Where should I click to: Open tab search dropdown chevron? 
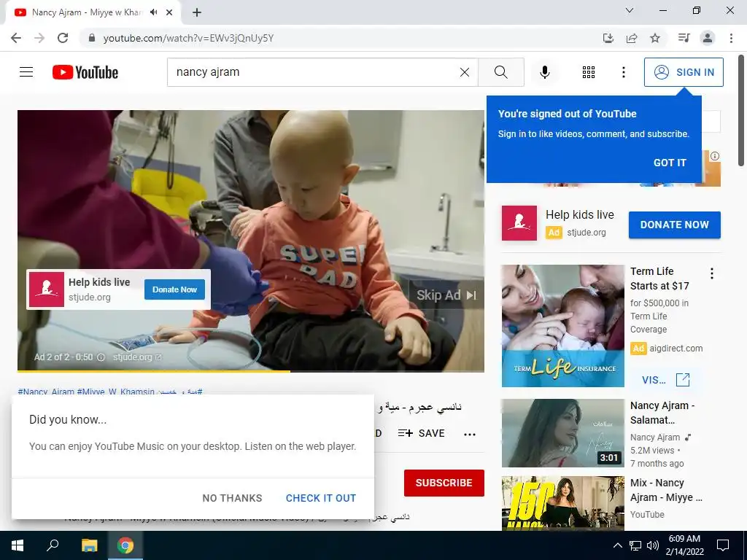tap(630, 10)
